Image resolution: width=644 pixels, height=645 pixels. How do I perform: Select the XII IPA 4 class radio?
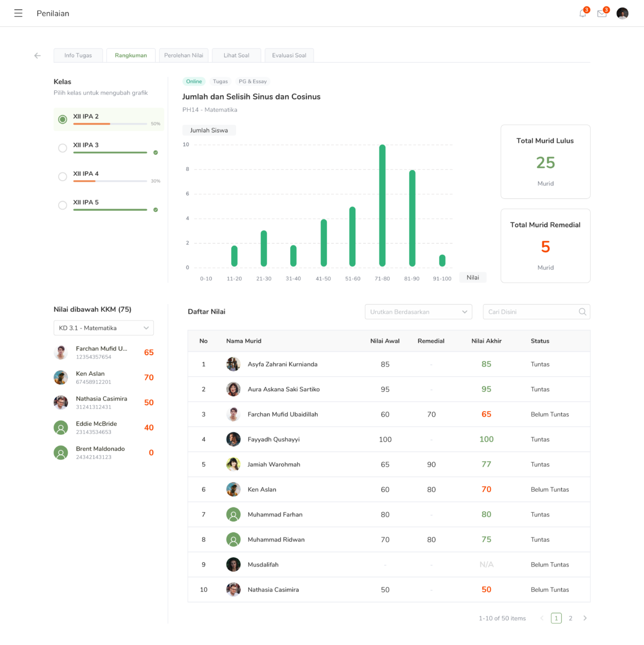point(62,176)
